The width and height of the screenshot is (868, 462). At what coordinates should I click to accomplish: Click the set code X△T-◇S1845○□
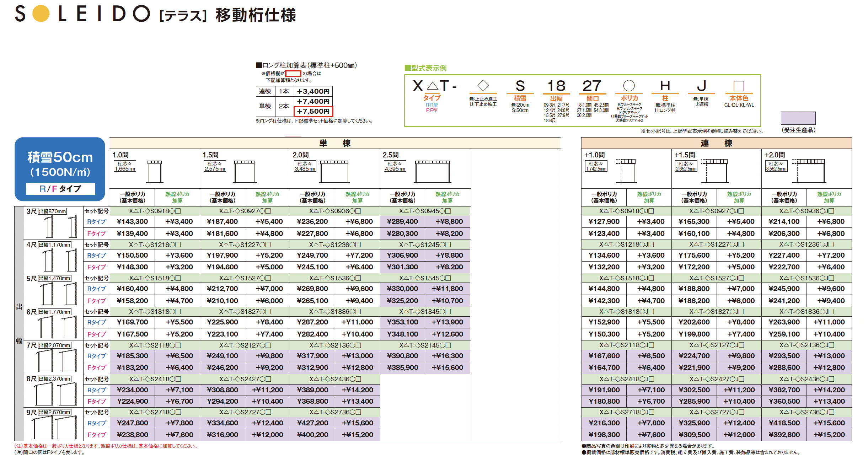(x=425, y=312)
